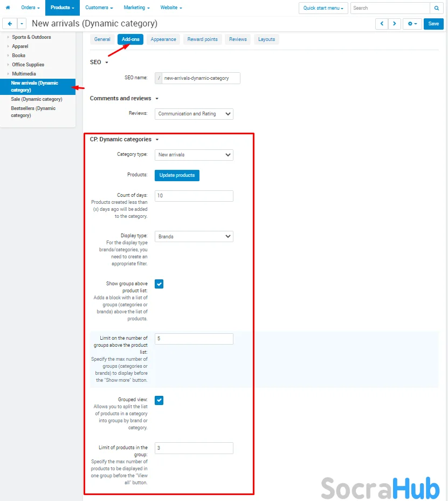Viewport: 448px width, 501px height.
Task: Open Sale (Dynamic category) in sidebar
Action: pyautogui.click(x=37, y=99)
